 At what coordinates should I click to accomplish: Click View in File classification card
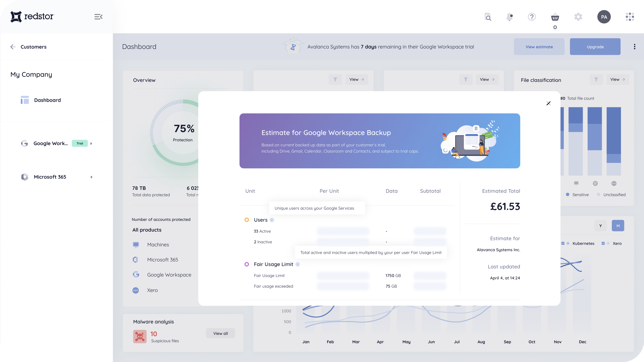[x=618, y=79]
